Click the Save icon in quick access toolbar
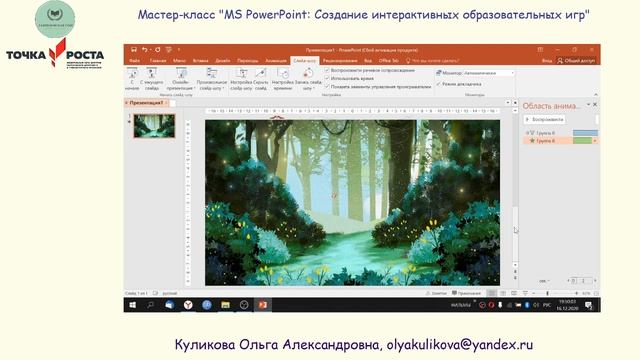The height and width of the screenshot is (360, 640). pos(133,49)
